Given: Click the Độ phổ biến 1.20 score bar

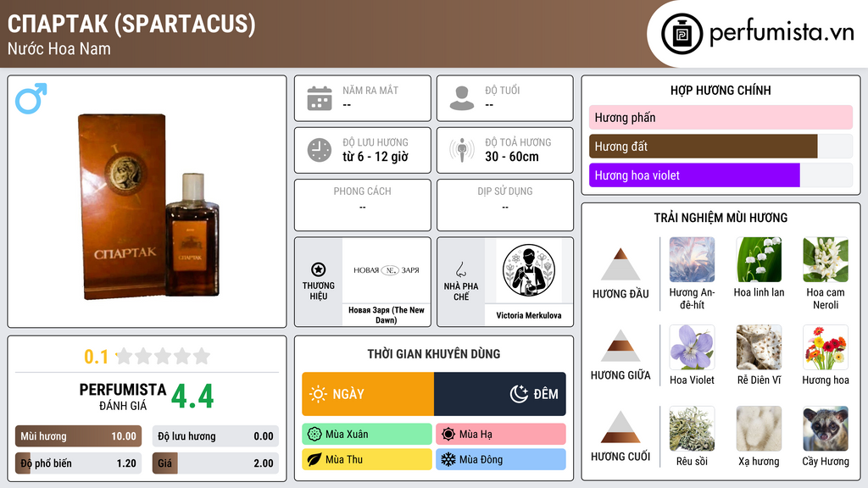Looking at the screenshot, I should pyautogui.click(x=78, y=463).
